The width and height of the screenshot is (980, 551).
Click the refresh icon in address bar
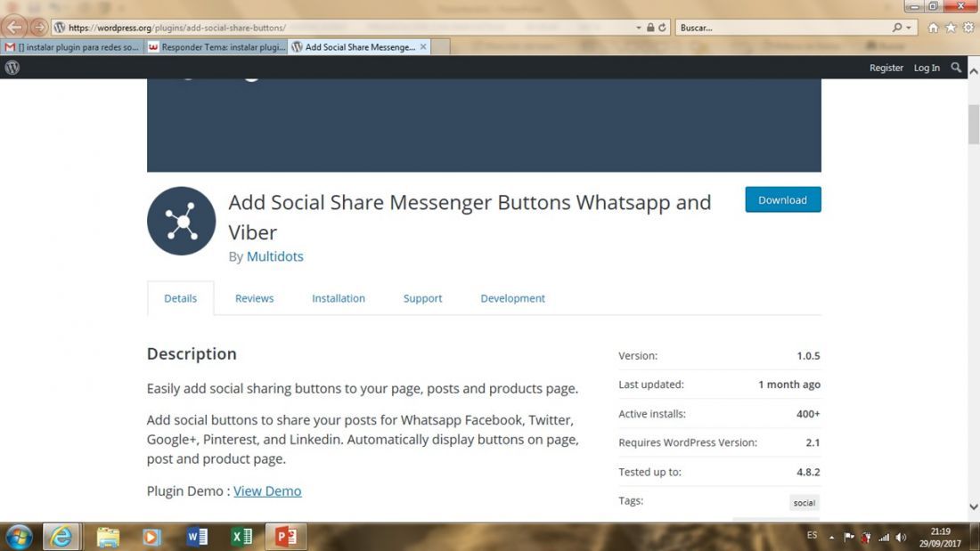pos(663,28)
